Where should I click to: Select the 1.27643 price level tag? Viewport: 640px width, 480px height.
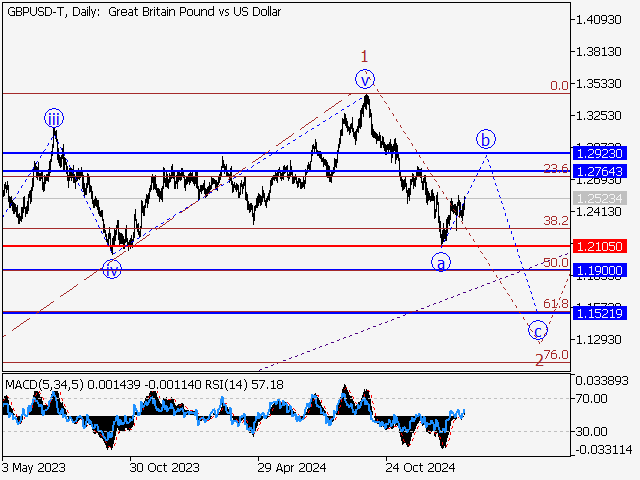[600, 172]
